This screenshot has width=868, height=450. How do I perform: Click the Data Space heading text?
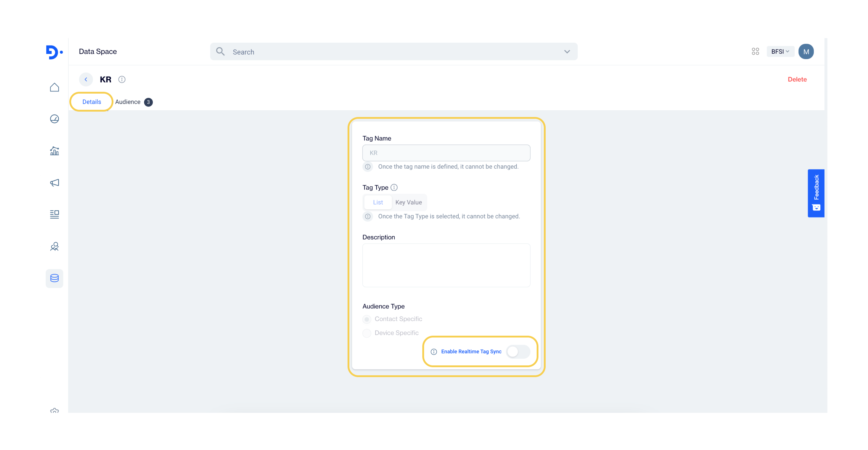coord(98,52)
